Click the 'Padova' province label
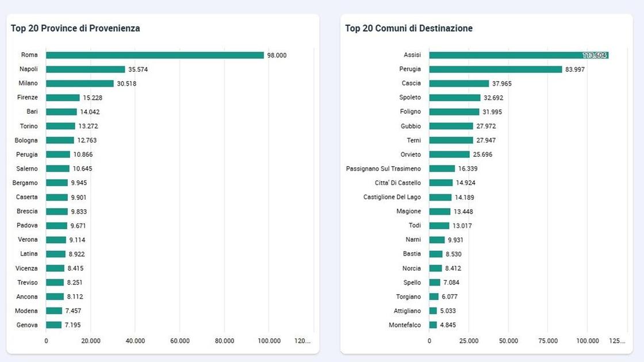 [x=27, y=225]
